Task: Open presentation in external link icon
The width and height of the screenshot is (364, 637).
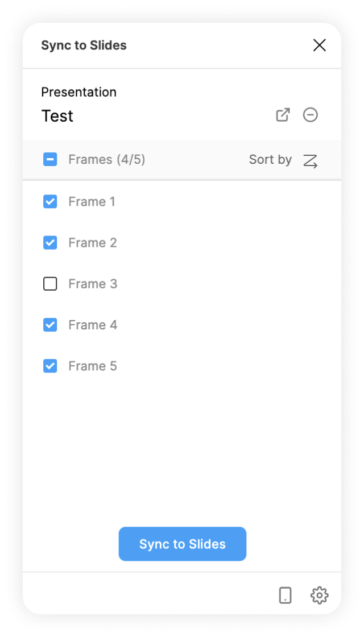Action: (283, 115)
